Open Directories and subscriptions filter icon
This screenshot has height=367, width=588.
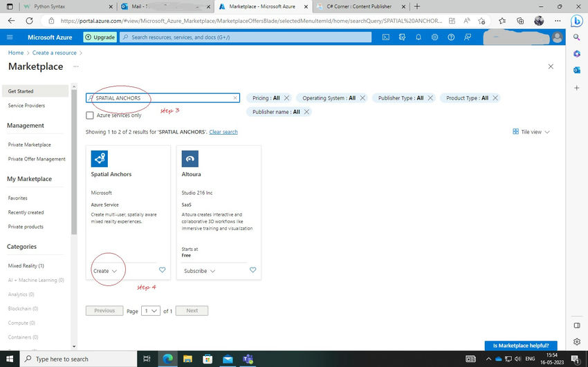pyautogui.click(x=402, y=37)
